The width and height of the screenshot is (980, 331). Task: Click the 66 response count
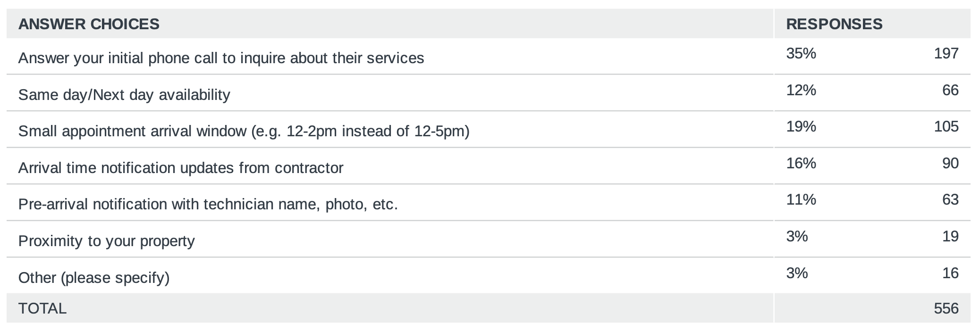[950, 90]
